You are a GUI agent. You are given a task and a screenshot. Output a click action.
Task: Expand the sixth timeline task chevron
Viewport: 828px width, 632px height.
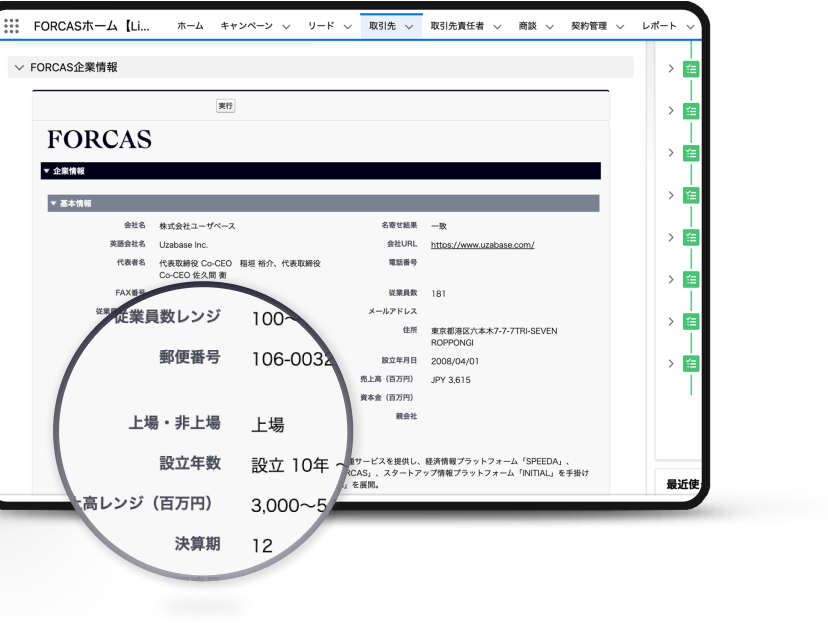tap(671, 279)
